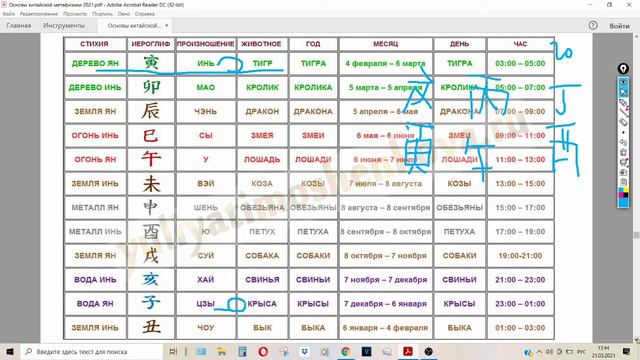The width and height of the screenshot is (640, 360).
Task: Open Calculator from the taskbar
Action: tap(242, 351)
